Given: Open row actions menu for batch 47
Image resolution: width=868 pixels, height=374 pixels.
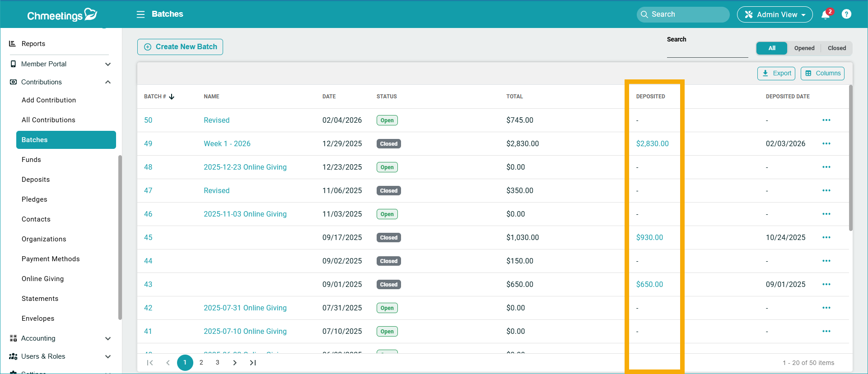Looking at the screenshot, I should click(x=826, y=190).
